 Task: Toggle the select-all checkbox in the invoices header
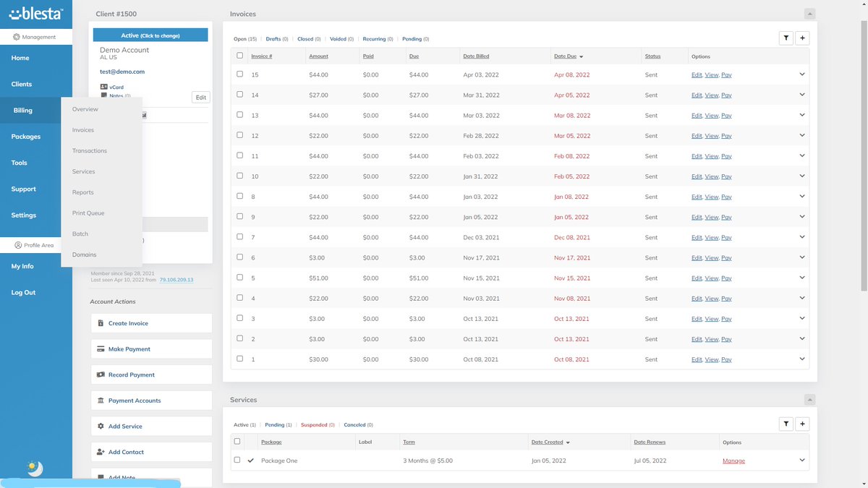tap(239, 56)
